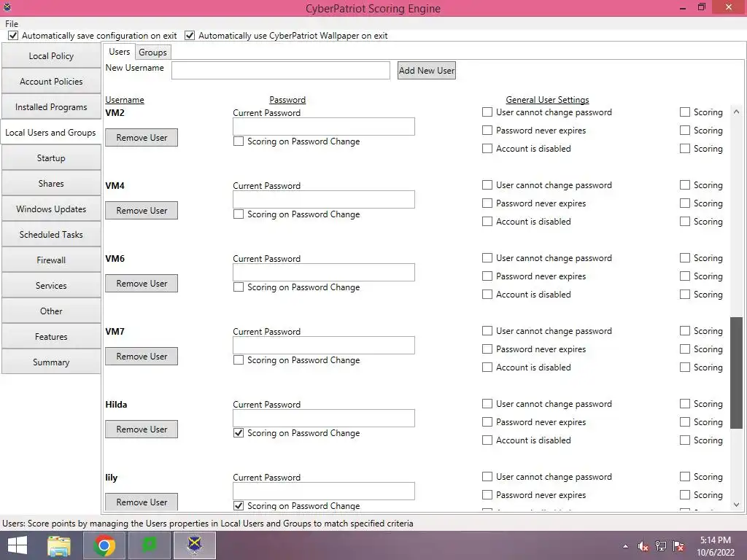Click the app icon in title bar
Viewport: 747px width, 560px height.
(7, 7)
